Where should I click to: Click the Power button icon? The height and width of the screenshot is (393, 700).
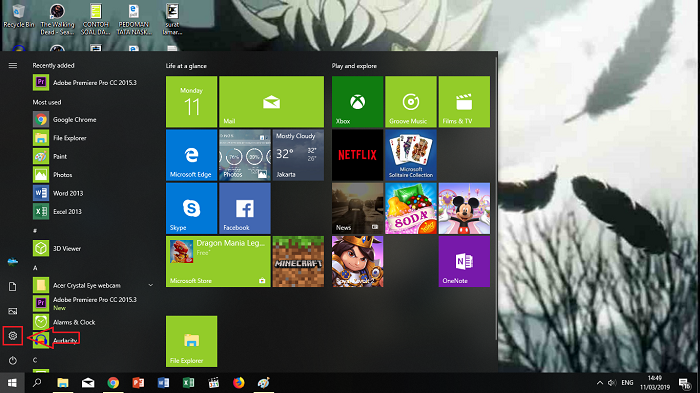pos(12,360)
